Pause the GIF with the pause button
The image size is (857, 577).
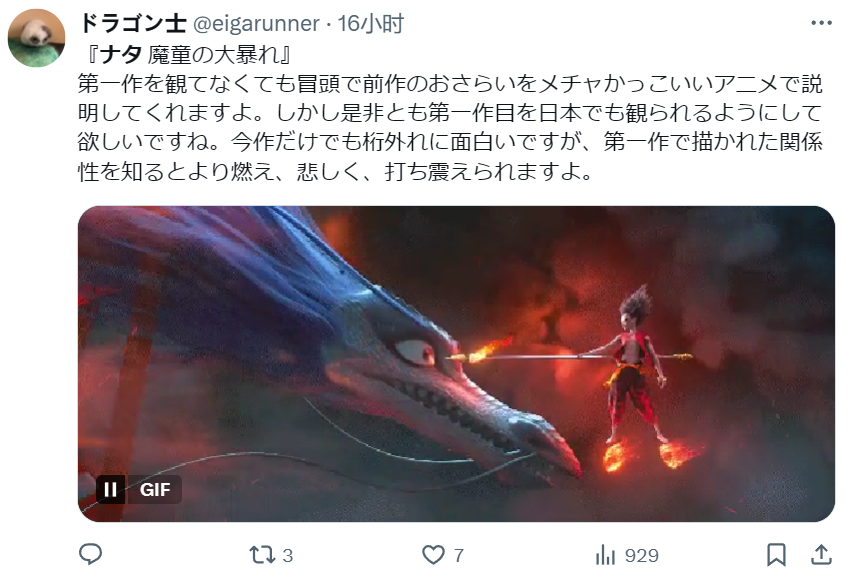[x=110, y=489]
